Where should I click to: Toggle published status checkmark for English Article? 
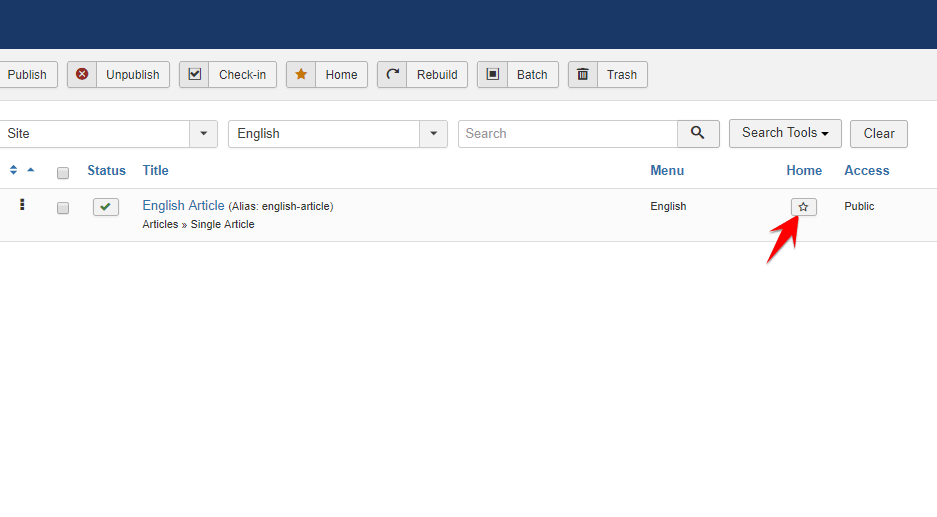coord(106,207)
